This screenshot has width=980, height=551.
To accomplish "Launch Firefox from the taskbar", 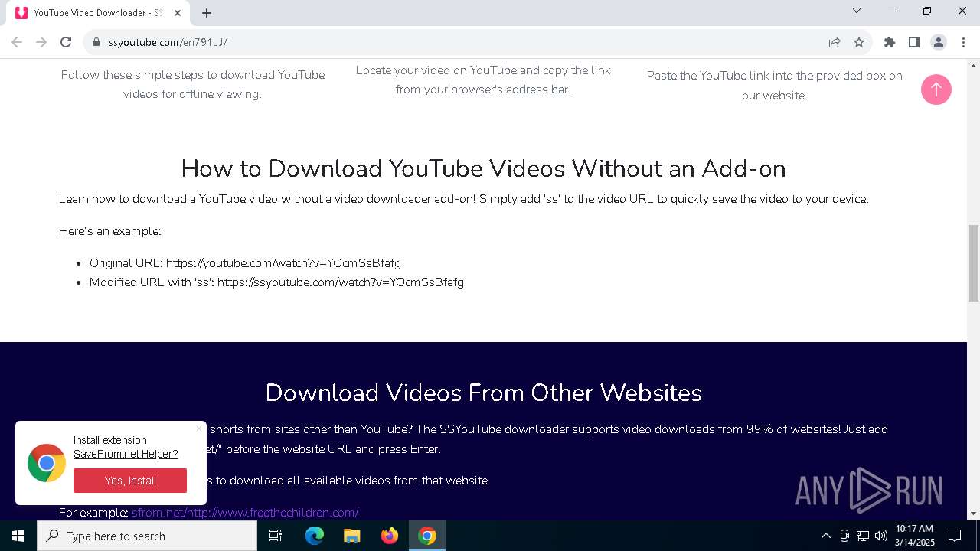I will coord(390,536).
